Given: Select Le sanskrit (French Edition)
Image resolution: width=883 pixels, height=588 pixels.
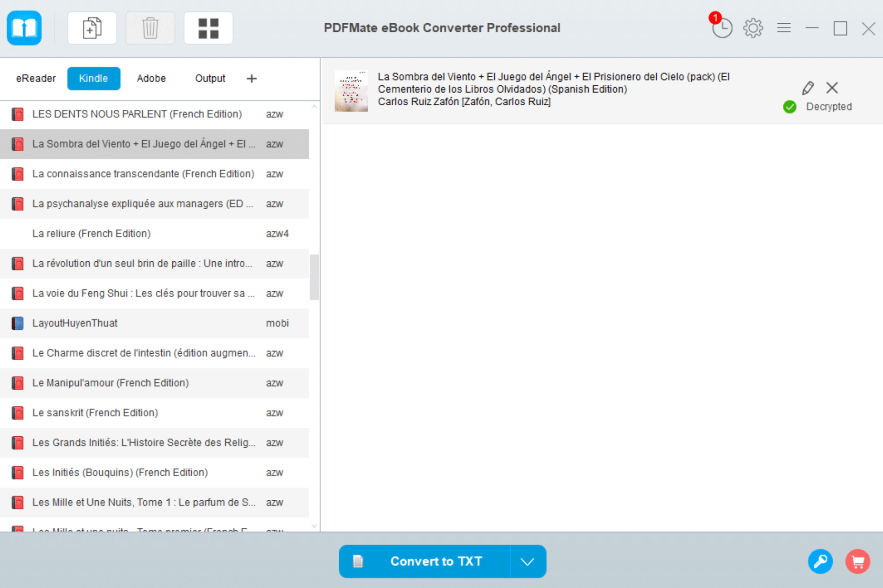Looking at the screenshot, I should tap(154, 413).
